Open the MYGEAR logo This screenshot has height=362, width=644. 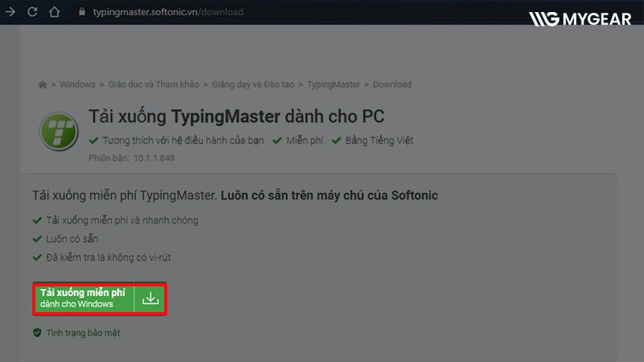580,19
